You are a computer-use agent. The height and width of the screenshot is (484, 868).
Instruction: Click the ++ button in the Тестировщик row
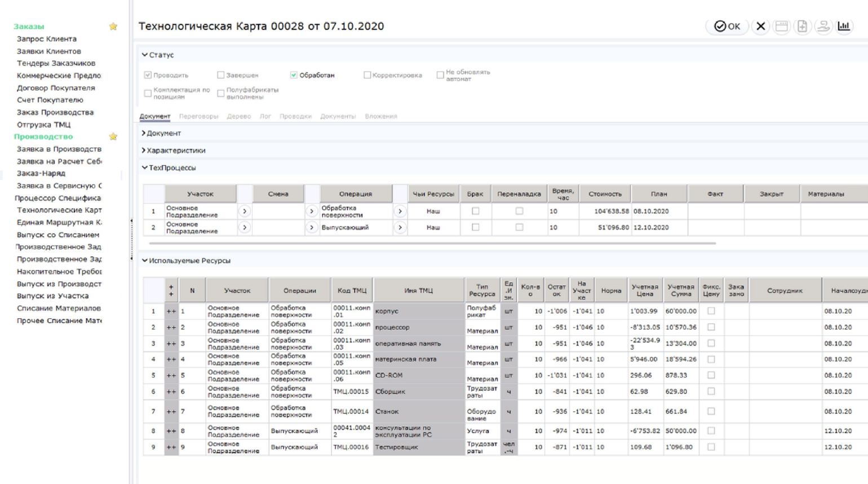coord(171,447)
